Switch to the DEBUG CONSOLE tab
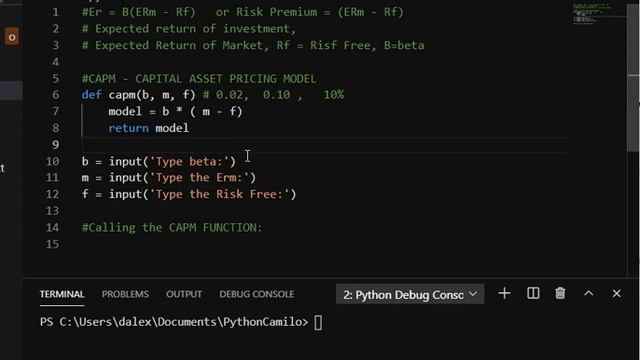Screen dimensions: 640x360 [257, 294]
